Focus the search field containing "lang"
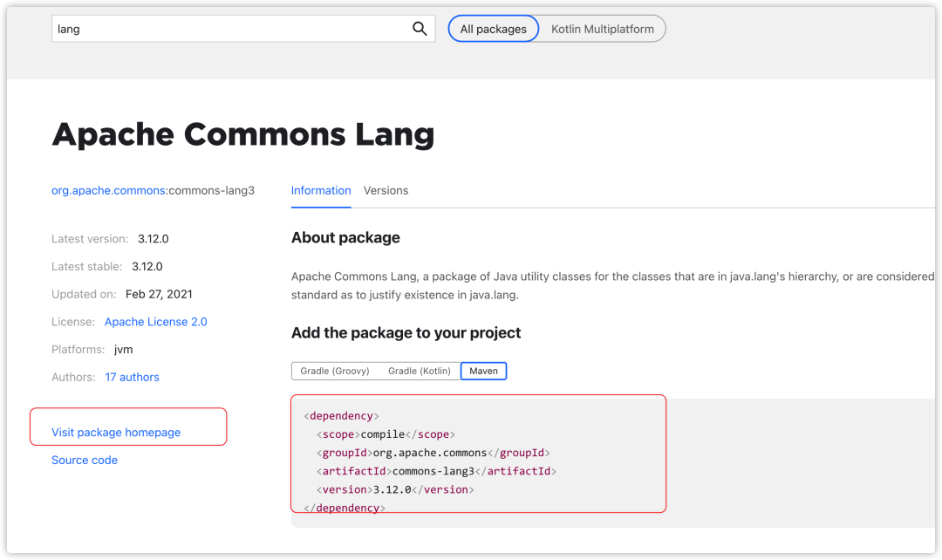This screenshot has width=942, height=560. [x=227, y=29]
